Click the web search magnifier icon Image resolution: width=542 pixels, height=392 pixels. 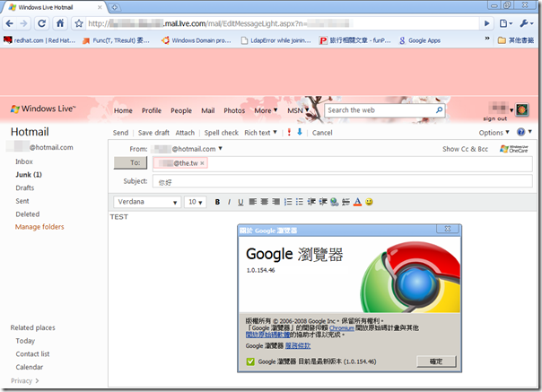(x=439, y=110)
